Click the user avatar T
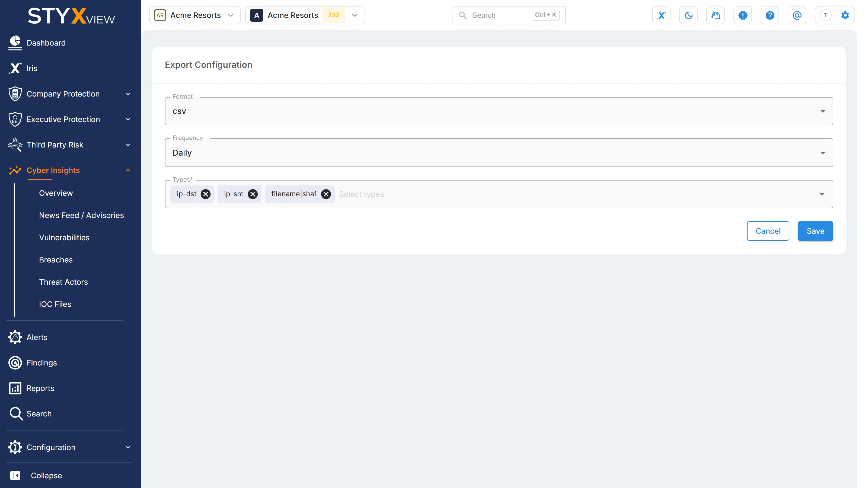 825,15
